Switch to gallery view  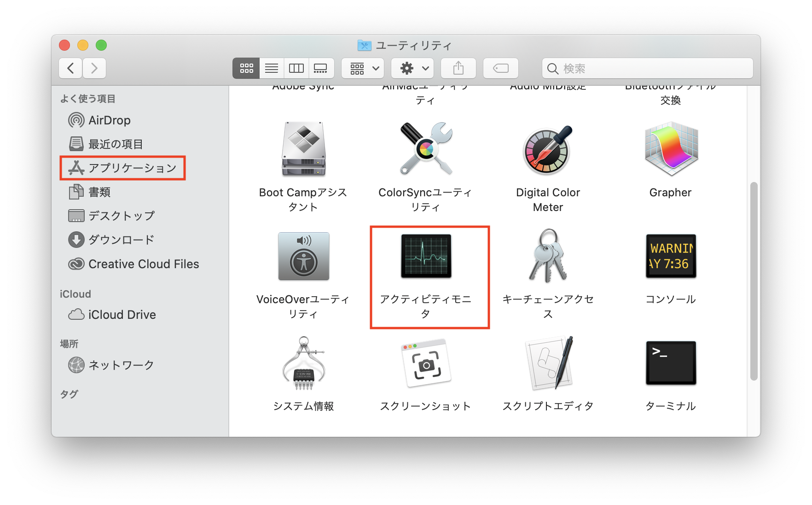(x=321, y=69)
